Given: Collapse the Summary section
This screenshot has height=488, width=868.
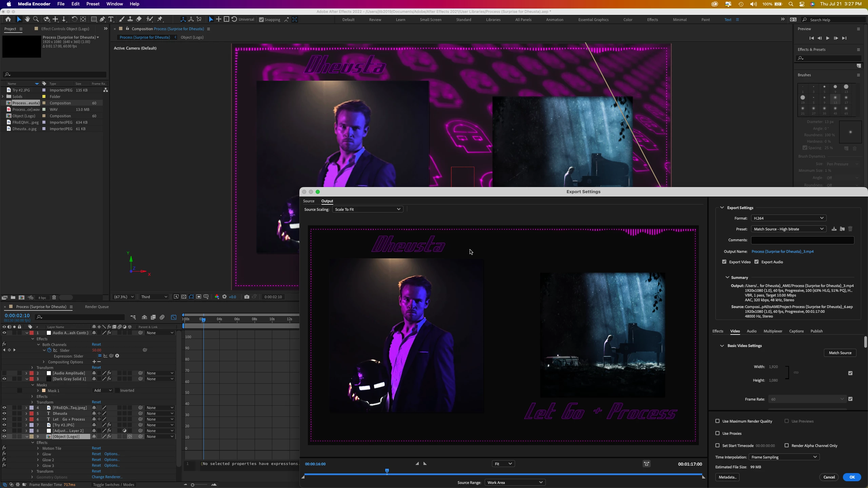Looking at the screenshot, I should [x=727, y=278].
